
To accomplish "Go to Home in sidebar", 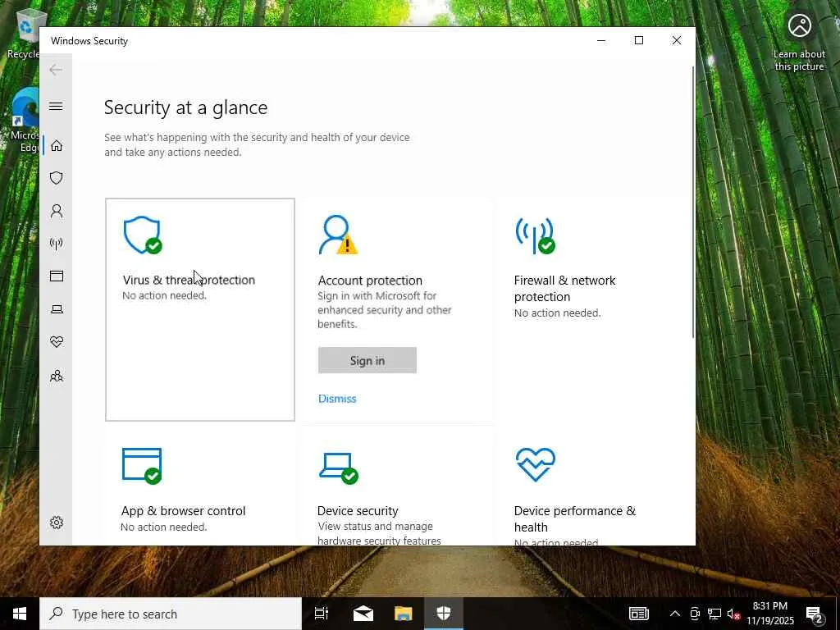I will pos(57,146).
